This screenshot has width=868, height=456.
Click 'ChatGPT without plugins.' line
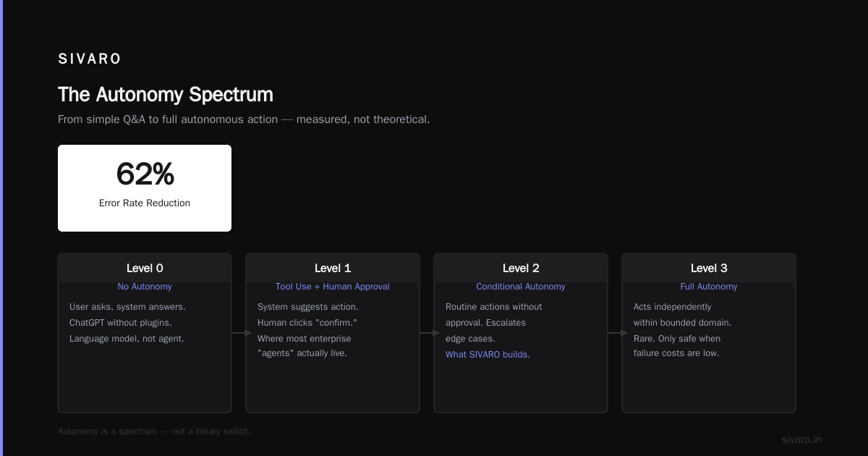tap(120, 323)
